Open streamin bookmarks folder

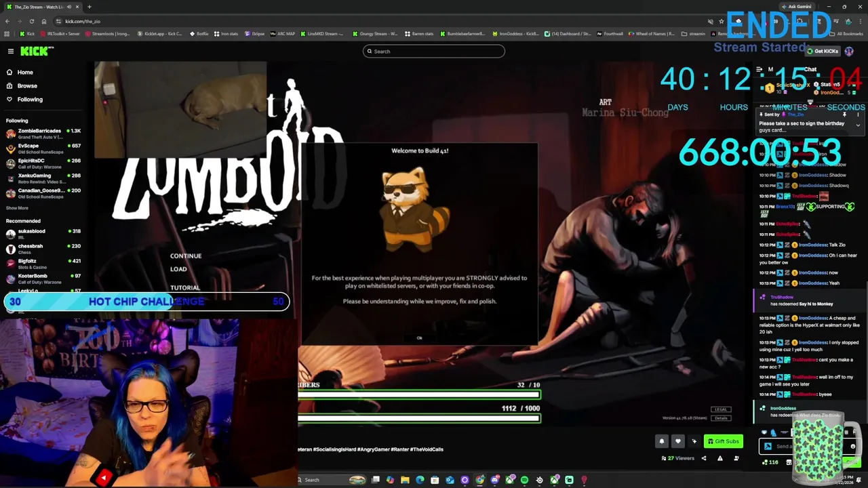click(x=693, y=34)
